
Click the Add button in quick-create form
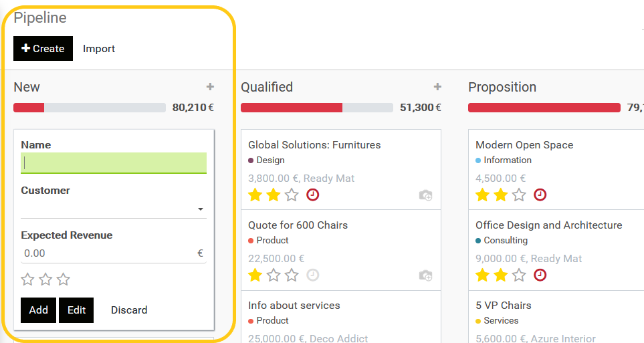(x=38, y=310)
